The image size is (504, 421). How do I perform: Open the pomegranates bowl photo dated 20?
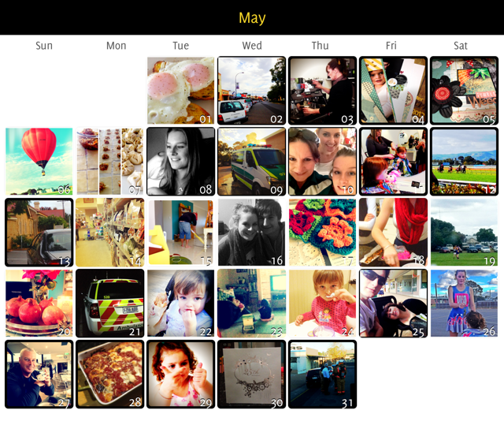point(39,304)
